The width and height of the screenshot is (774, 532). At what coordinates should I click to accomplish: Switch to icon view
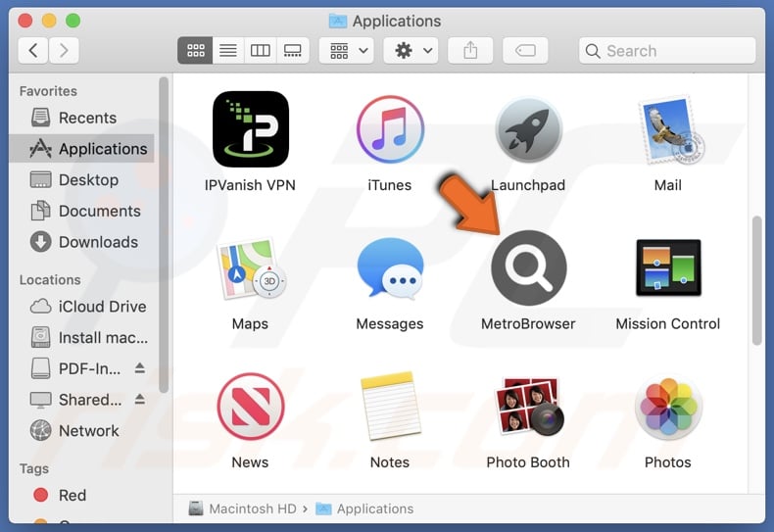pos(196,50)
